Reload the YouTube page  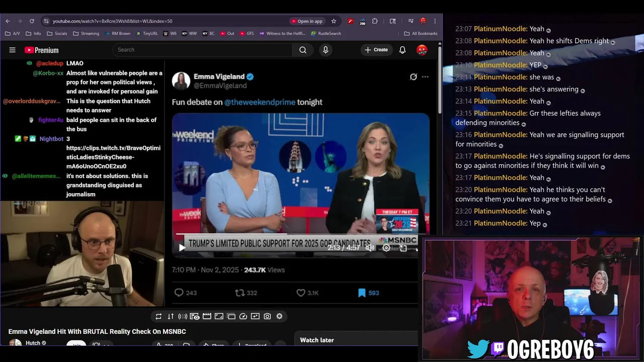click(32, 21)
